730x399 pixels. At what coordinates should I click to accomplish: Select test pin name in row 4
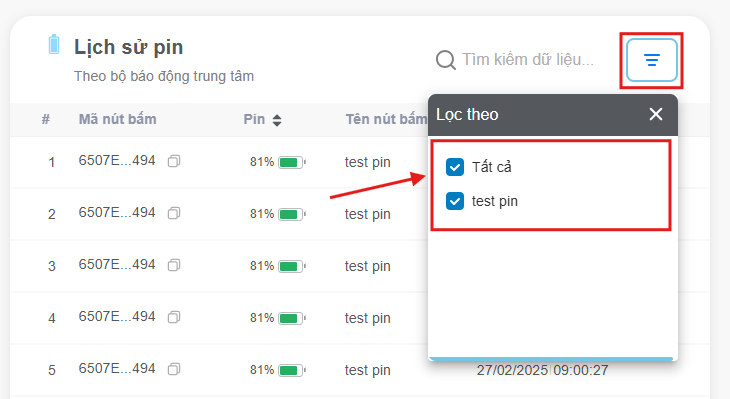coord(367,318)
